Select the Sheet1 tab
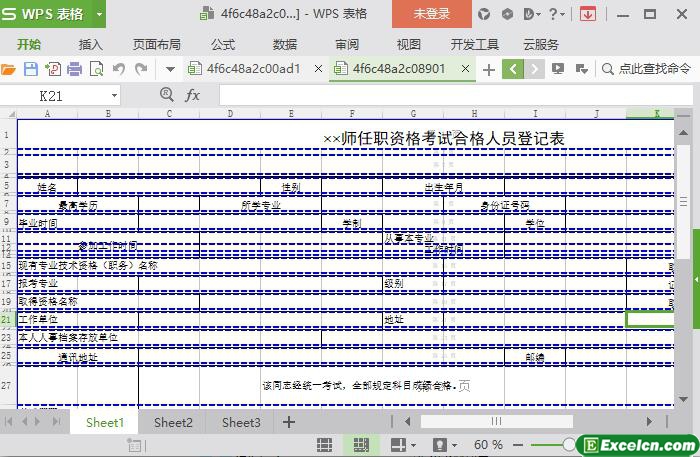 104,422
